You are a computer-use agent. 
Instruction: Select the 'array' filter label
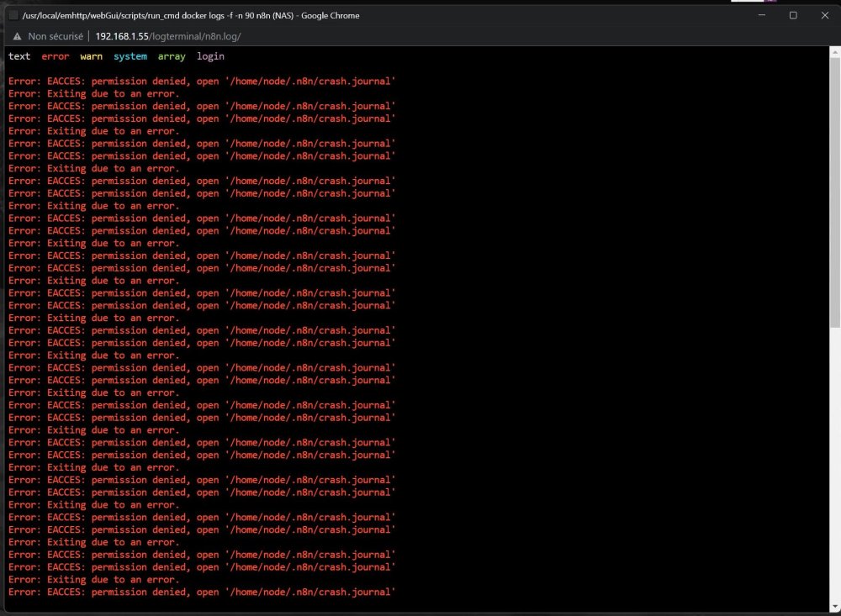[x=172, y=56]
